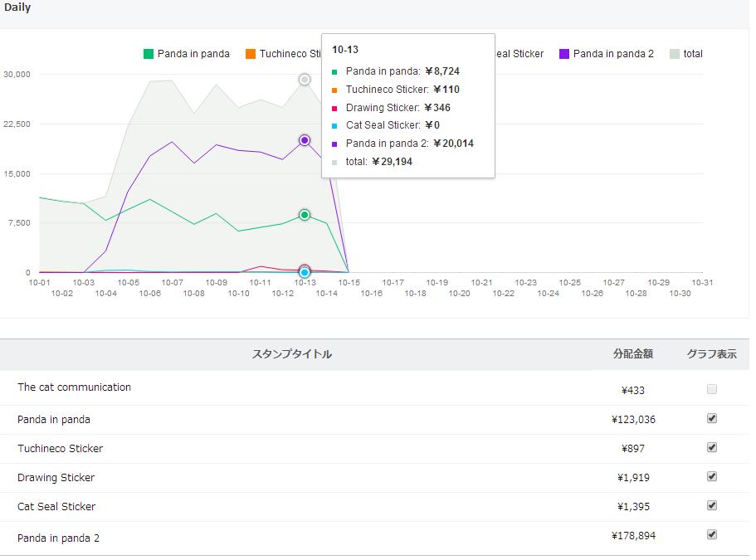Viewport: 756px width, 560px height.
Task: Click the スタンプタイトル column header
Action: pyautogui.click(x=291, y=354)
